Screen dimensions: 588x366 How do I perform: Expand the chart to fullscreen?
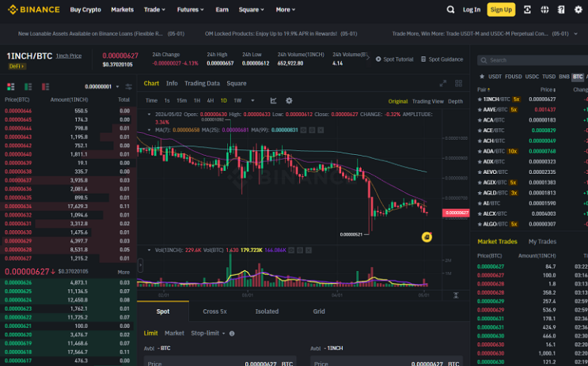[443, 83]
